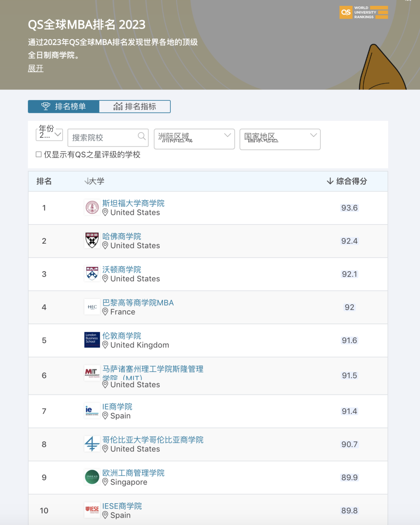Switch to the 排名榜单 tab

pos(64,107)
